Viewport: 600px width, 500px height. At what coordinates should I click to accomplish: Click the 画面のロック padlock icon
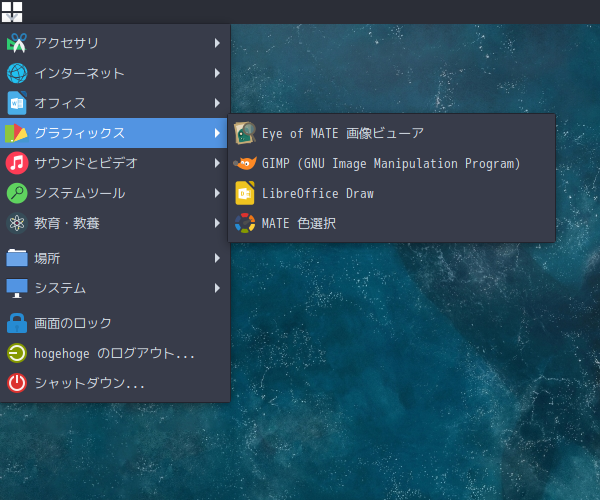click(x=17, y=323)
